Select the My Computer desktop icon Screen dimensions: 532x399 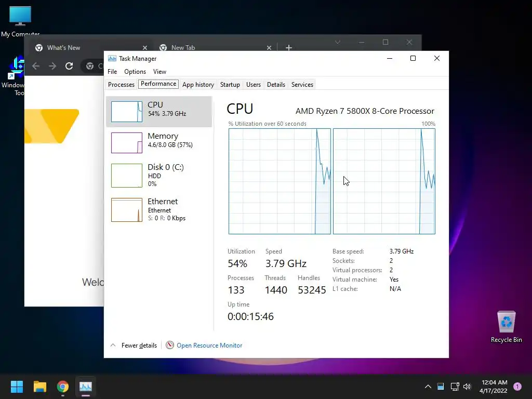click(x=20, y=21)
